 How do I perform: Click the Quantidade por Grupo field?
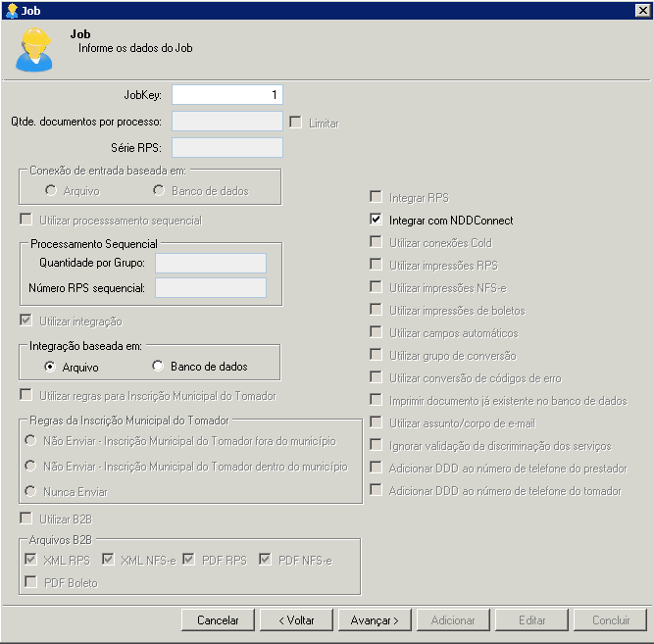tap(211, 264)
